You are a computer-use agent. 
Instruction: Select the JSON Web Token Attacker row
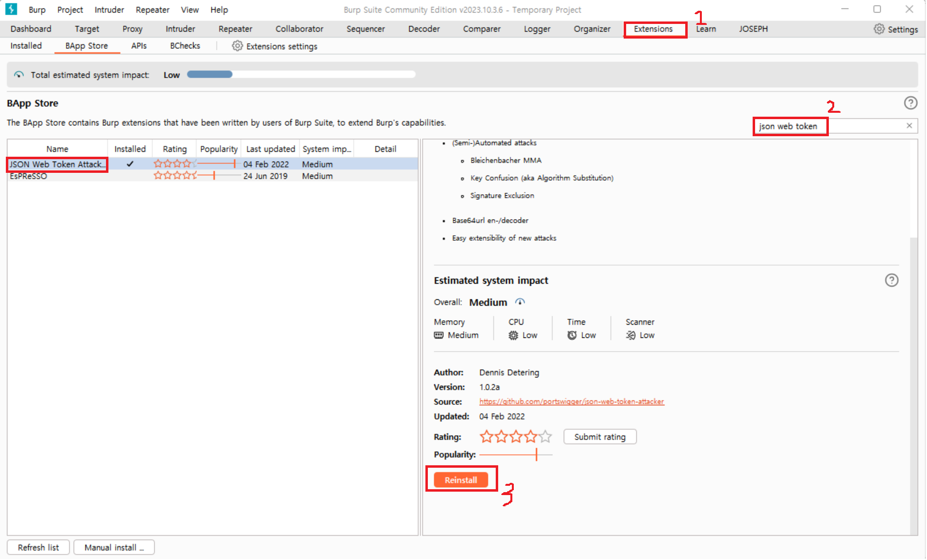(212, 164)
